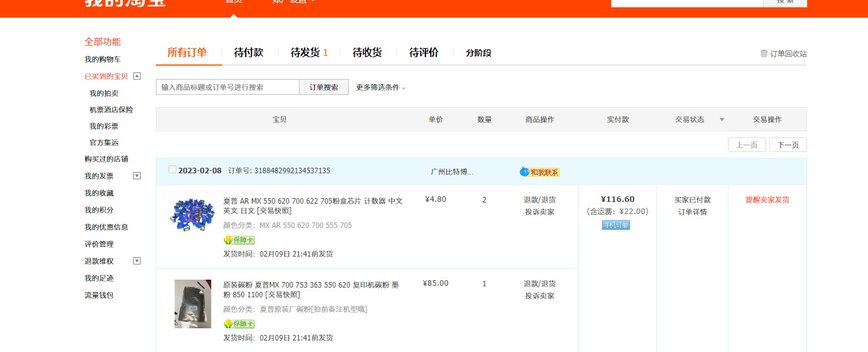Viewport: 868px width, 352px height.
Task: Click the unit price ¥4.80
Action: coord(436,199)
